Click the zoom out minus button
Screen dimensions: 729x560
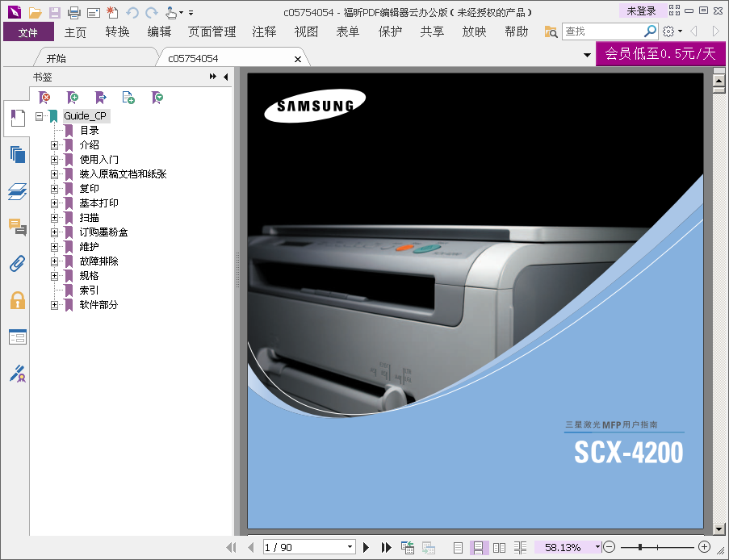click(610, 547)
